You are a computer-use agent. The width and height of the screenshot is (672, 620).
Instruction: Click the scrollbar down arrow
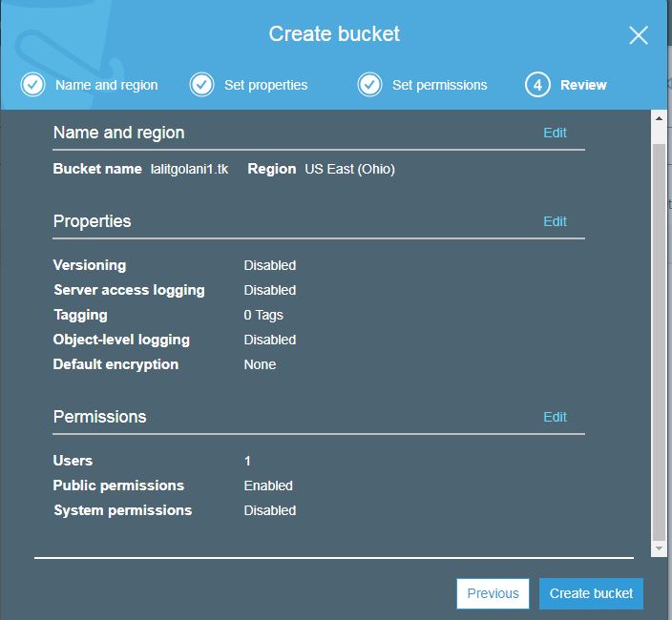coord(659,548)
